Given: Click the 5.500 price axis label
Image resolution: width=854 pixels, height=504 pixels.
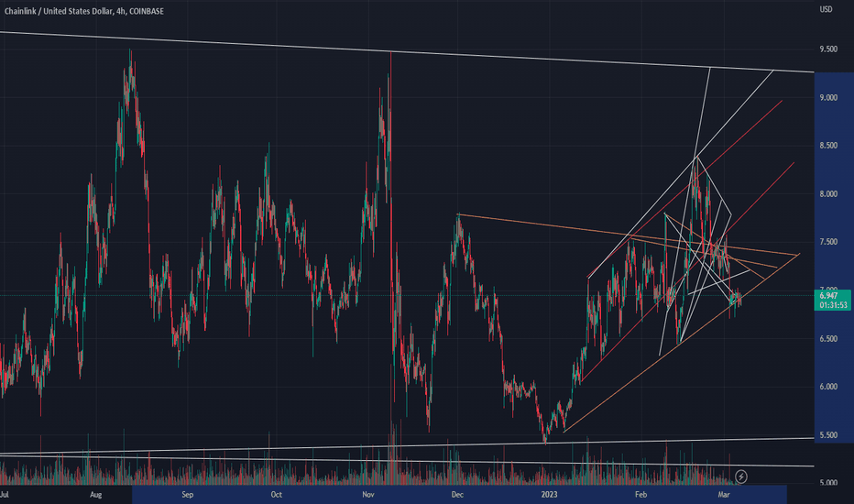Looking at the screenshot, I should (828, 435).
